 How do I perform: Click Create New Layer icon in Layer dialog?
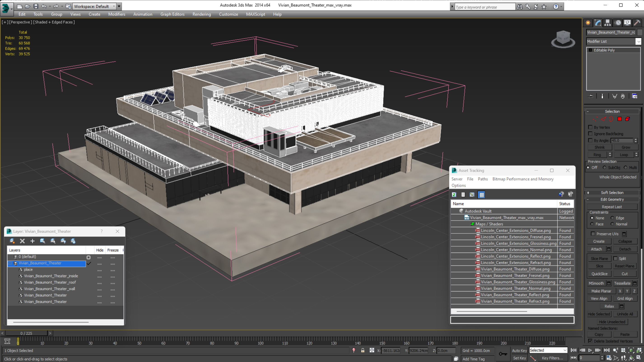[x=12, y=241]
